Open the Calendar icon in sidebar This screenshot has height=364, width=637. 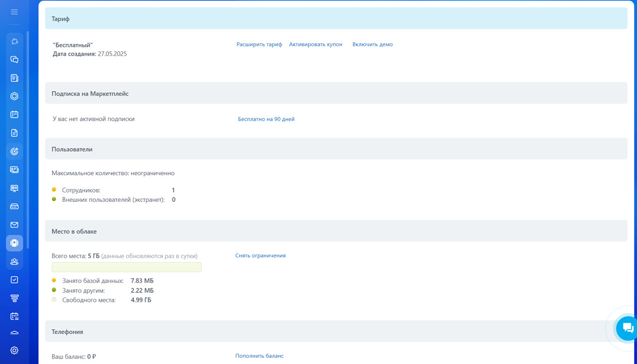(x=14, y=114)
